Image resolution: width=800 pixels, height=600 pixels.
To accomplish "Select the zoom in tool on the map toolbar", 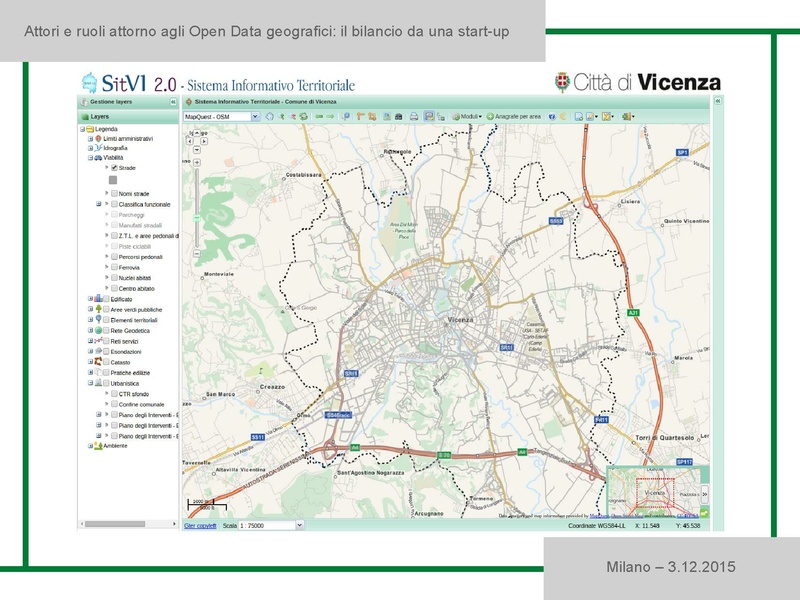I will click(281, 115).
